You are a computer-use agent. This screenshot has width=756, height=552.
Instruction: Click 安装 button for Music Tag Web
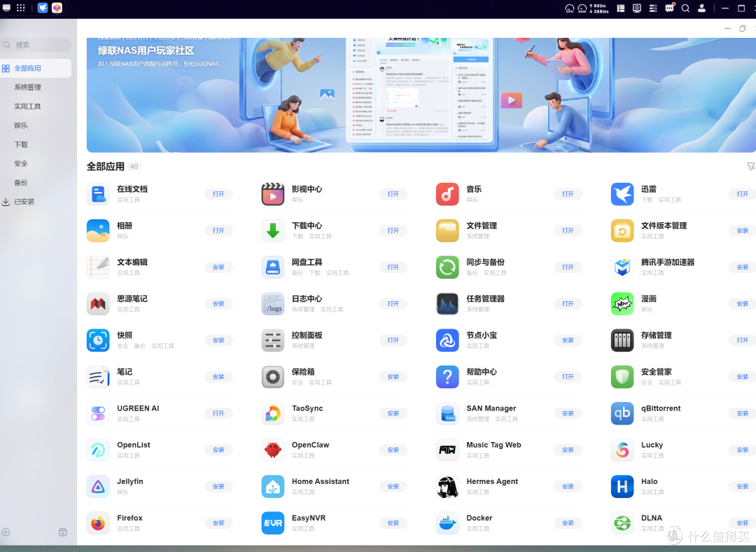(x=568, y=450)
